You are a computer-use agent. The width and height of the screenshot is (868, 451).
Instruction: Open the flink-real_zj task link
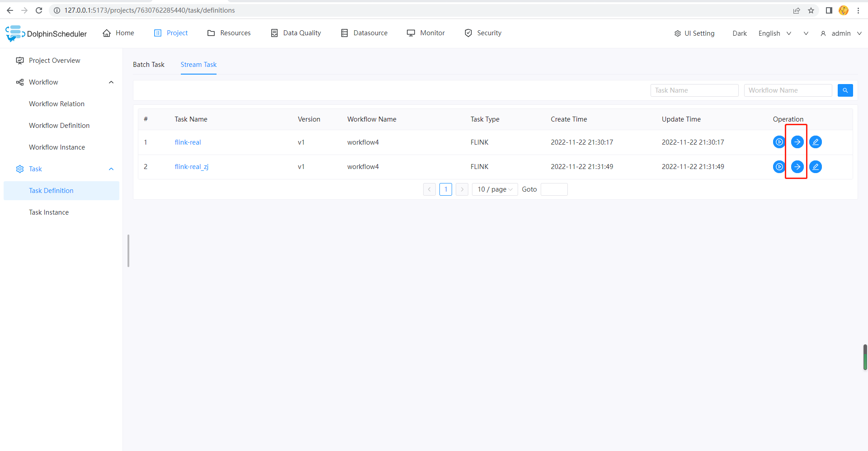pos(192,167)
